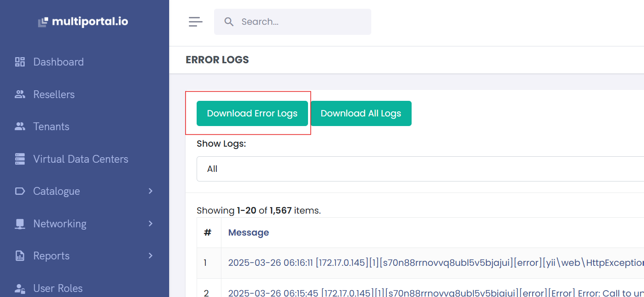Viewport: 644px width, 297px height.
Task: Click the search magnifier icon
Action: [x=229, y=22]
